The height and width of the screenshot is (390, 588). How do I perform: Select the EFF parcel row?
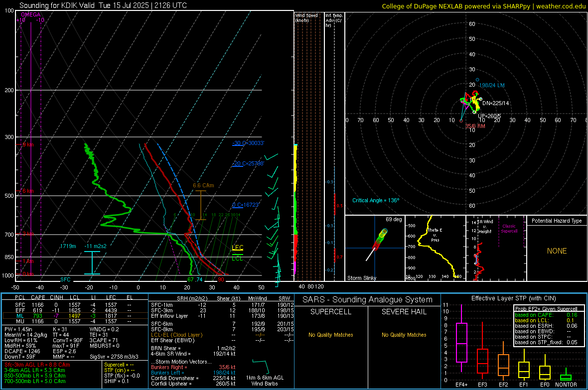pos(75,310)
